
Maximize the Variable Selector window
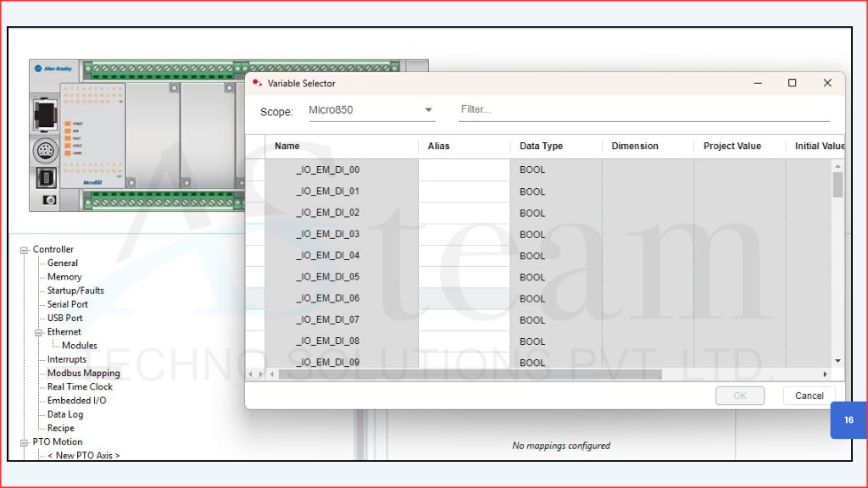tap(792, 83)
